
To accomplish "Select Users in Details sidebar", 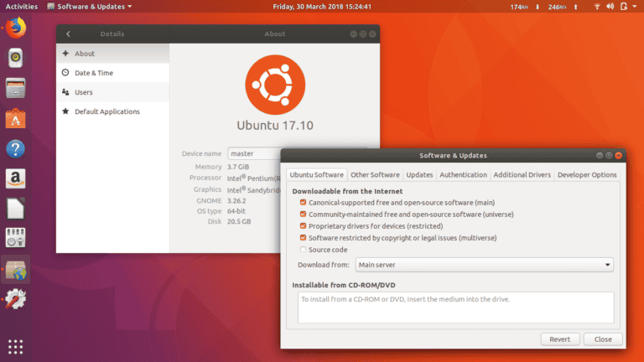I will [112, 92].
